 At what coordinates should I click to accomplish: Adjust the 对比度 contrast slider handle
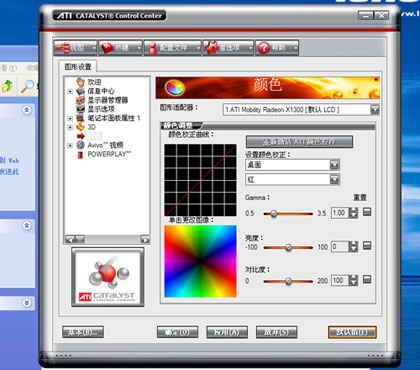(289, 281)
